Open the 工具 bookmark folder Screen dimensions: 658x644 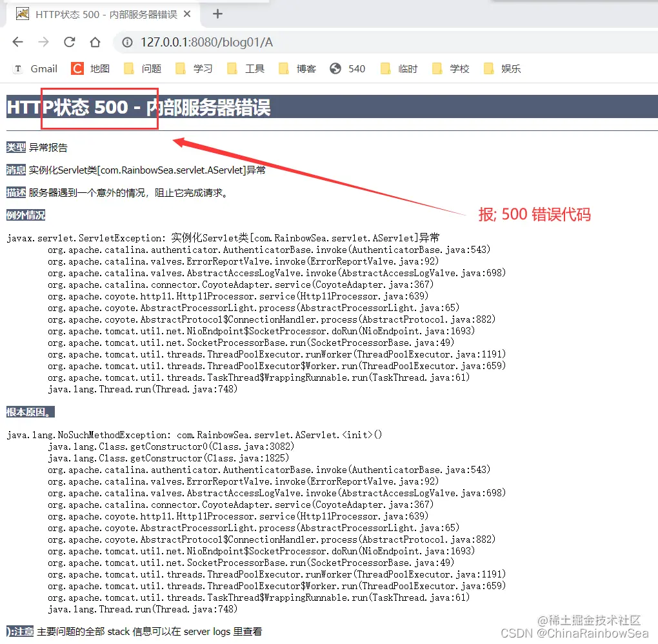[246, 68]
